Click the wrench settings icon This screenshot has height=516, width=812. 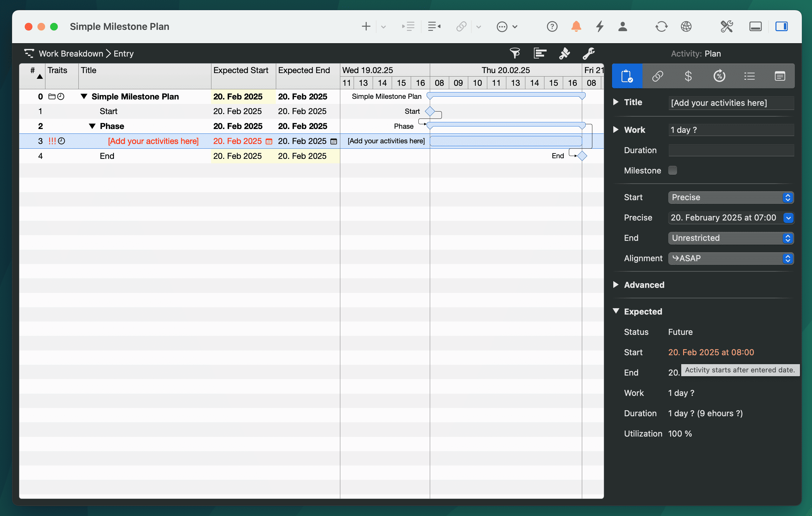(589, 53)
